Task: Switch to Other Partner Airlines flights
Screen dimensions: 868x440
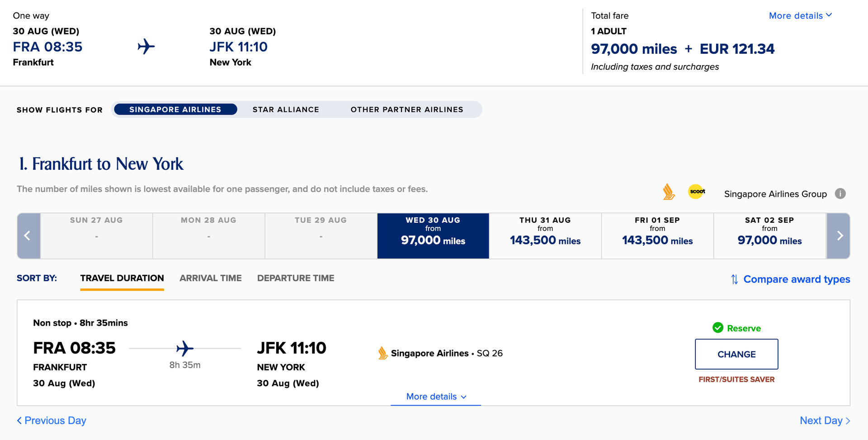Action: click(406, 109)
